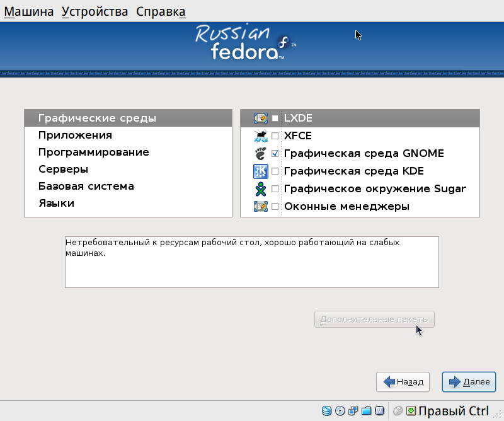The image size is (504, 421).
Task: Click the XFCE mouse logo icon
Action: coord(261,136)
